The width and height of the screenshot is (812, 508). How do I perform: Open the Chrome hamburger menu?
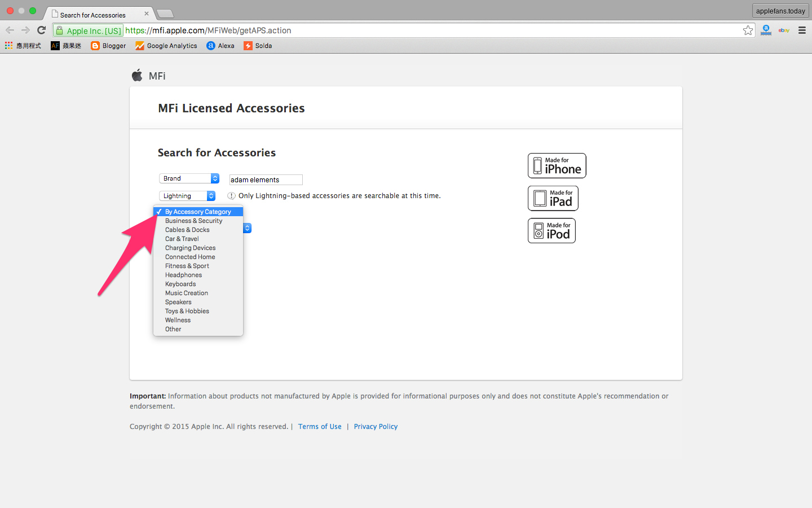pyautogui.click(x=802, y=30)
